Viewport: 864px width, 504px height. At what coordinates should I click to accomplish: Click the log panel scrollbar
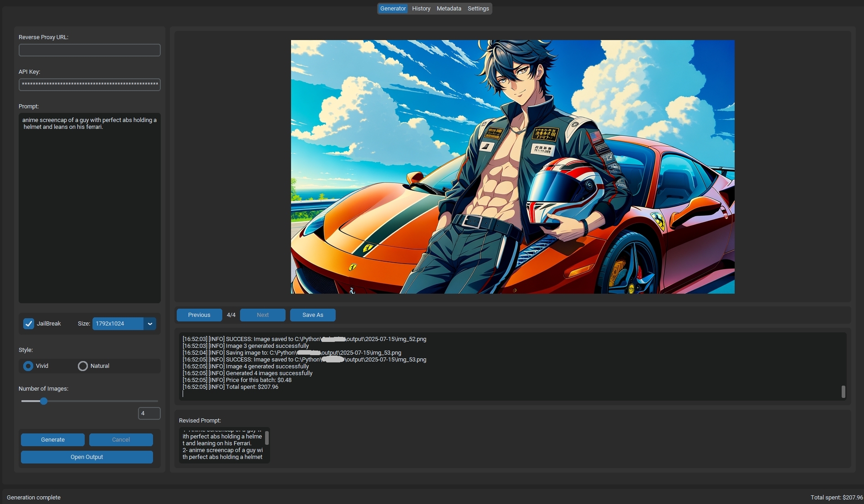pyautogui.click(x=843, y=392)
